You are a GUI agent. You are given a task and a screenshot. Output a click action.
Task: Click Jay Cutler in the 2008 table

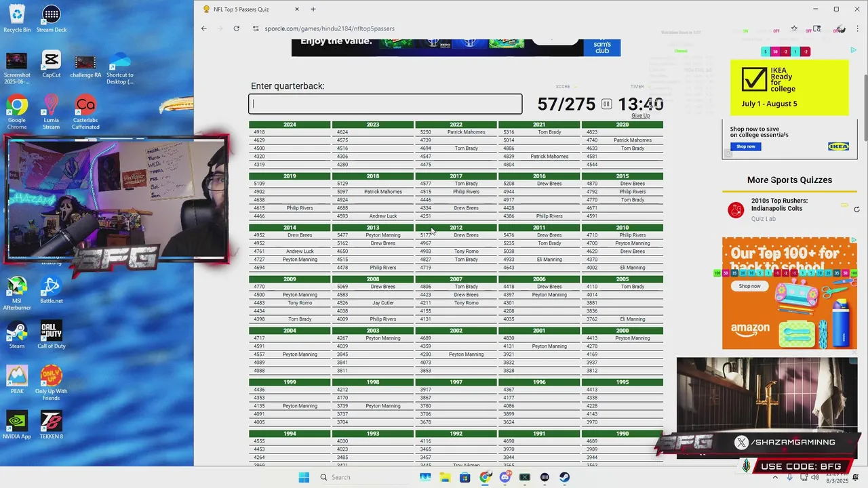tap(383, 303)
